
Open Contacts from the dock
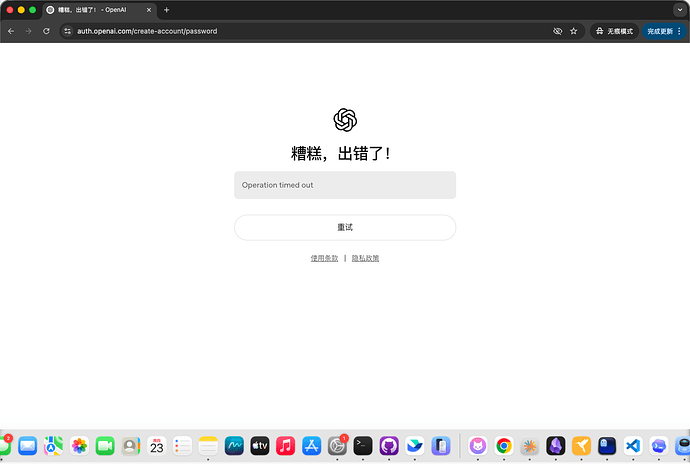coord(131,446)
